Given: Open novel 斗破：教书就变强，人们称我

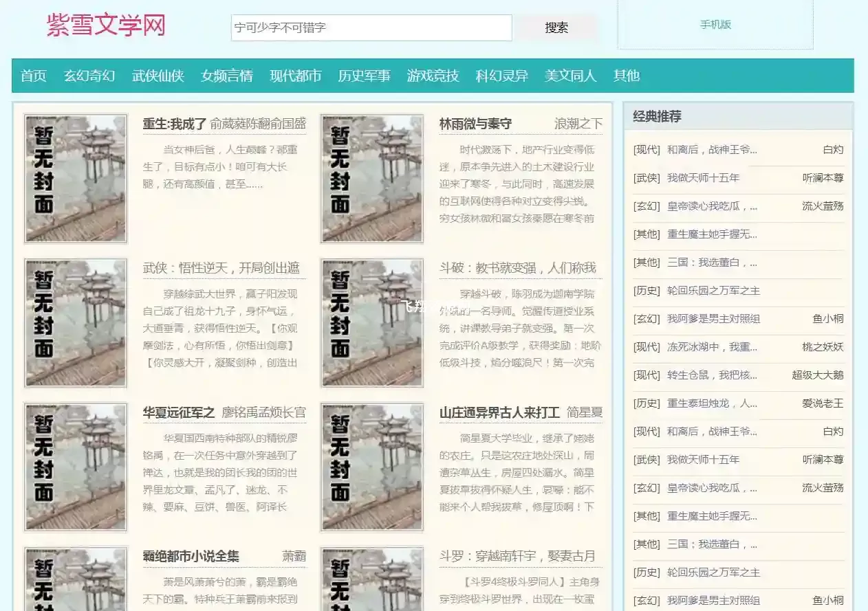Looking at the screenshot, I should 518,268.
